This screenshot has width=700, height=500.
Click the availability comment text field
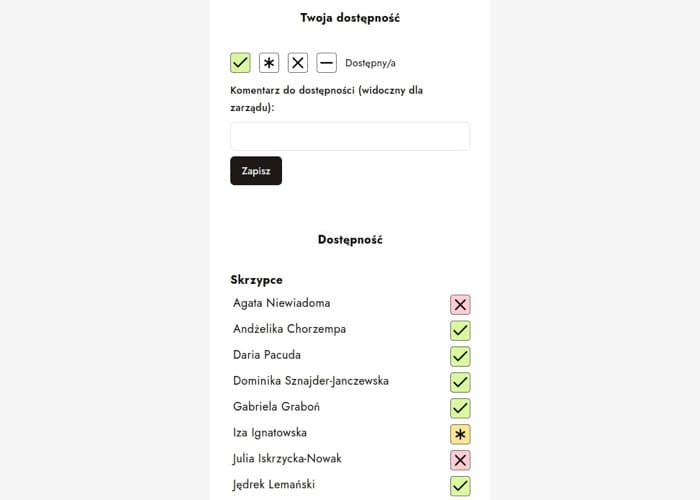[350, 136]
